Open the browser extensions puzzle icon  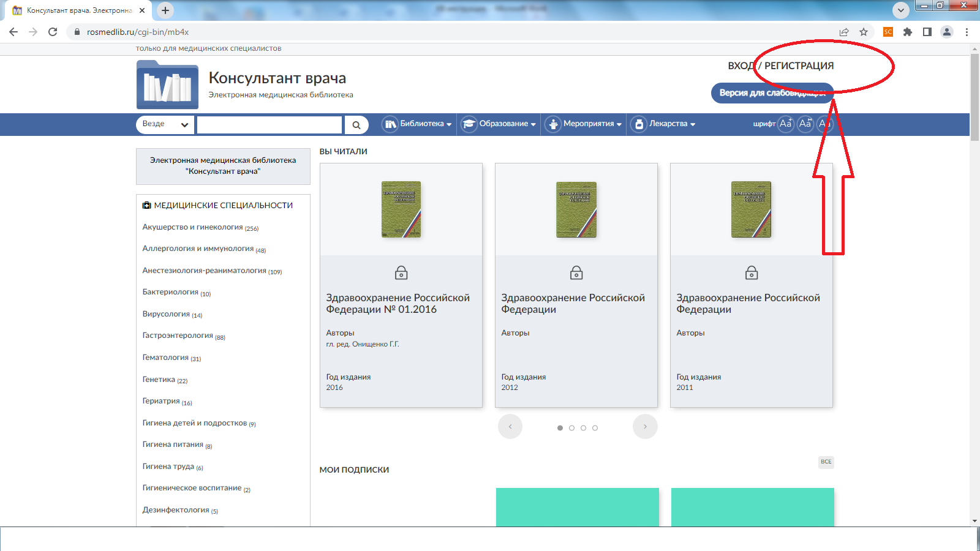[x=908, y=32]
